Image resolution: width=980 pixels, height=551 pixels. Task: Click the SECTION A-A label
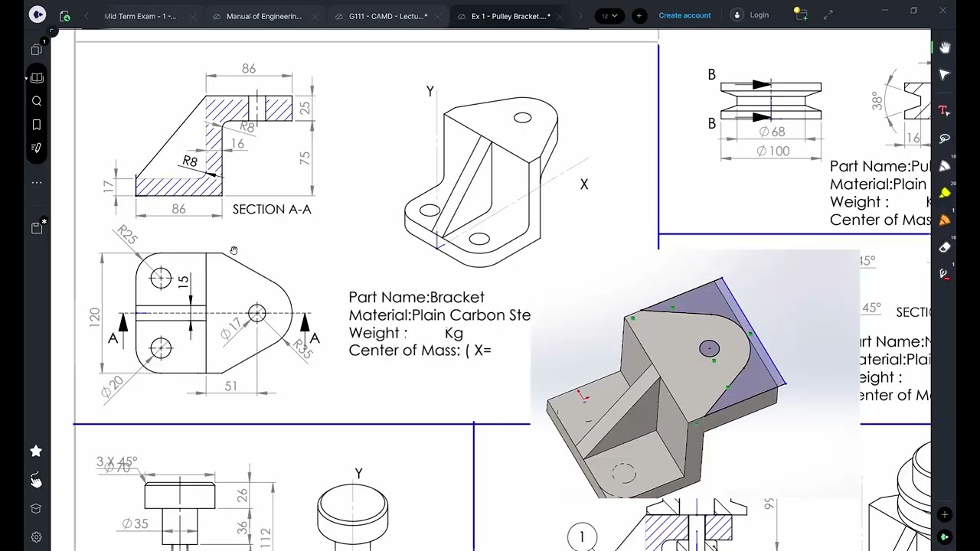click(x=272, y=209)
